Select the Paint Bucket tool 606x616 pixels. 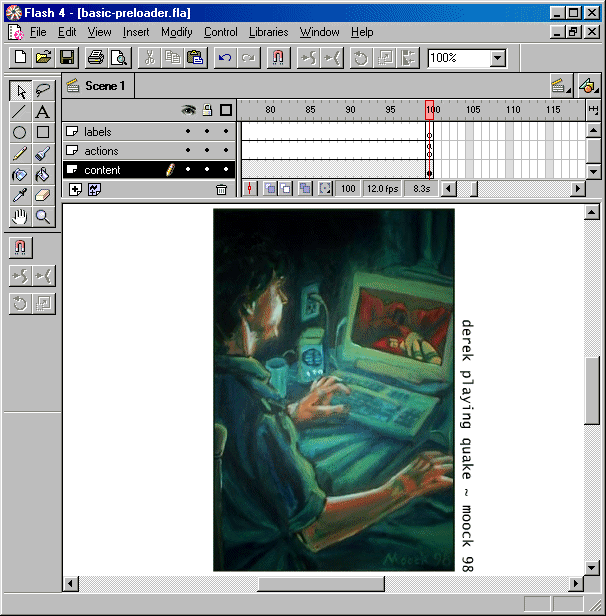coord(43,175)
